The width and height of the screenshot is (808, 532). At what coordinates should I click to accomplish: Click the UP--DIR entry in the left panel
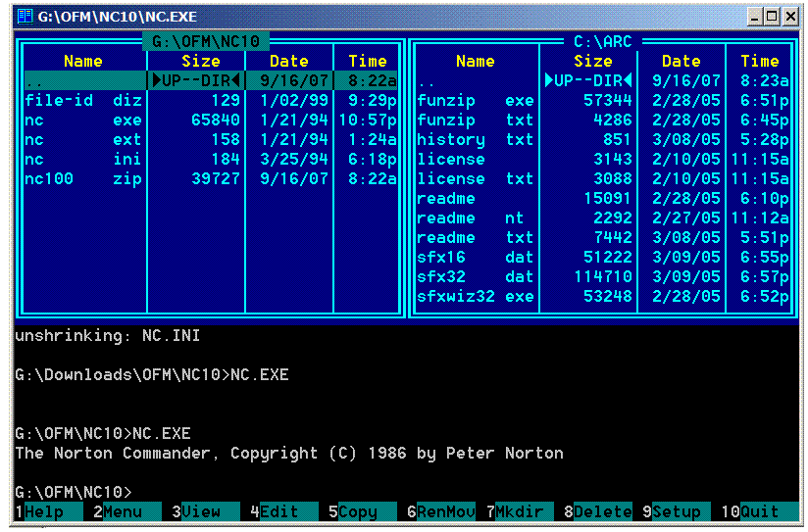(196, 80)
